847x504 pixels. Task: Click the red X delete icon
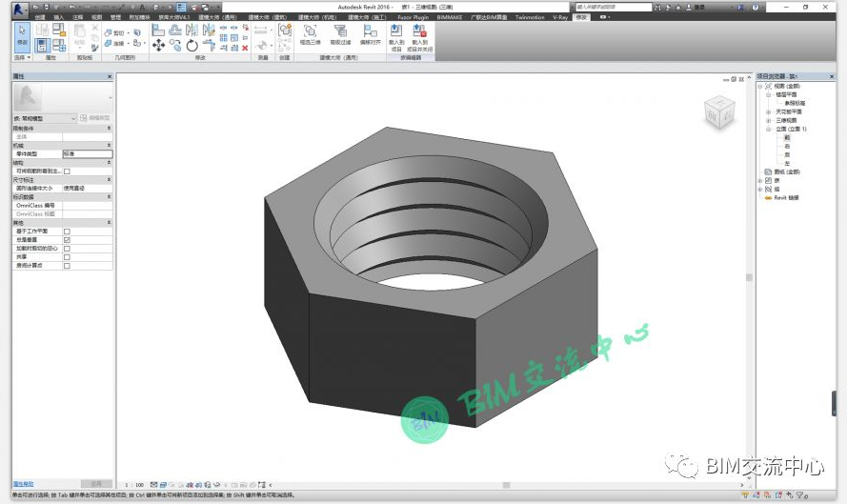pos(245,48)
